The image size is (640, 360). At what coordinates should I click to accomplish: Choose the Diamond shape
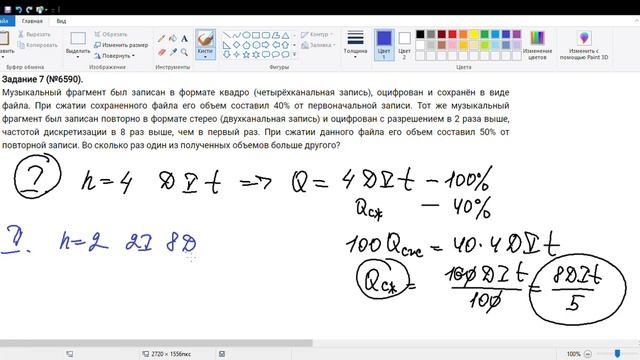236,45
